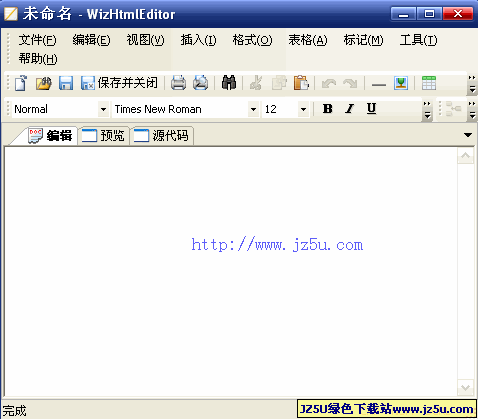Insert table grid icon
The height and width of the screenshot is (419, 478).
(429, 83)
